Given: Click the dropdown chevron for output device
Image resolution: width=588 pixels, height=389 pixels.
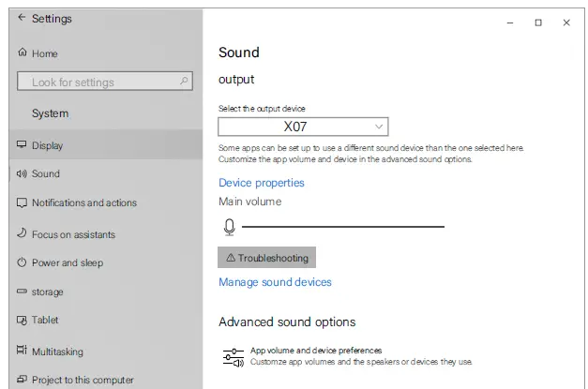Looking at the screenshot, I should click(x=378, y=126).
